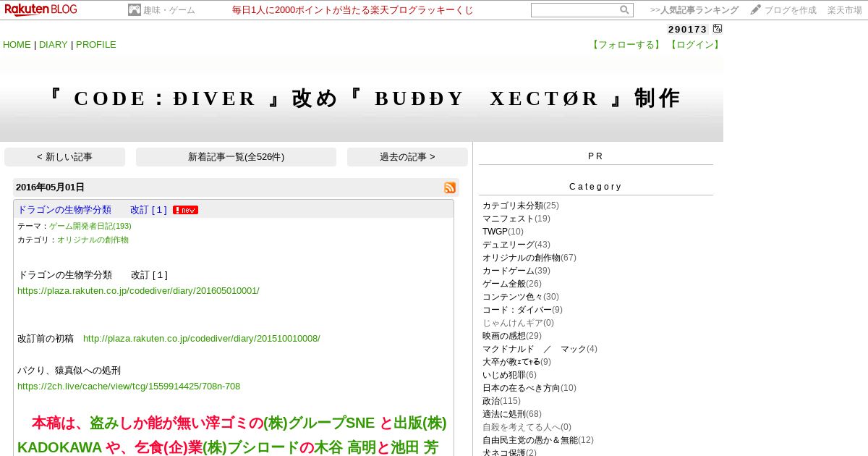Open the diary/201605010001 URL link
Screen dimensions: 868x456
[x=138, y=291]
